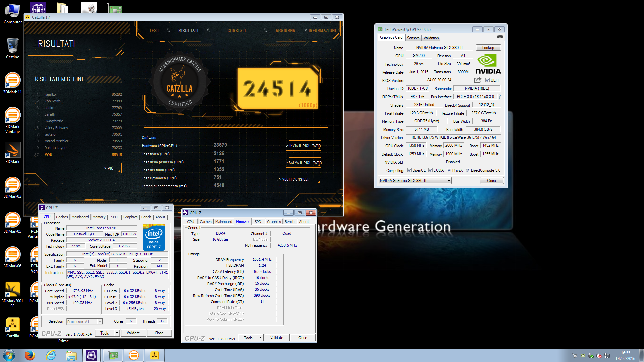Open the Catzilla desktop shortcut
The height and width of the screenshot is (362, 644).
point(13,327)
